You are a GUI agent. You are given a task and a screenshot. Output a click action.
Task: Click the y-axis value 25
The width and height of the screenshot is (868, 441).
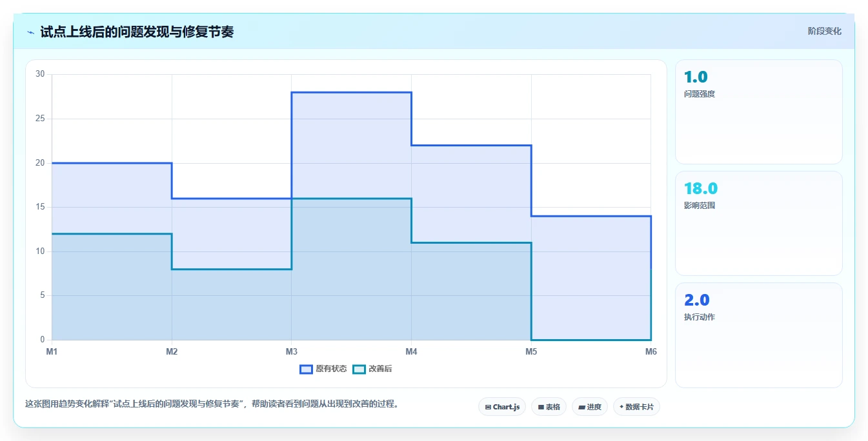pyautogui.click(x=40, y=119)
